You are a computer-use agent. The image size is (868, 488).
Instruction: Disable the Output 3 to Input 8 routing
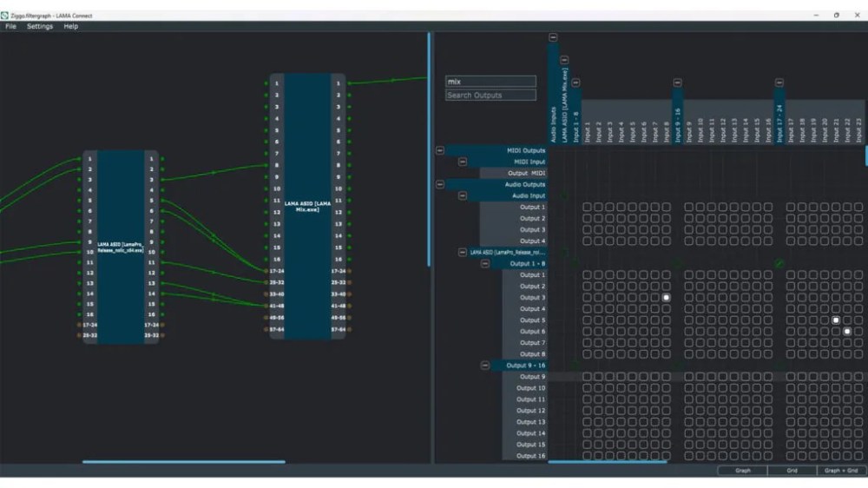click(x=666, y=298)
